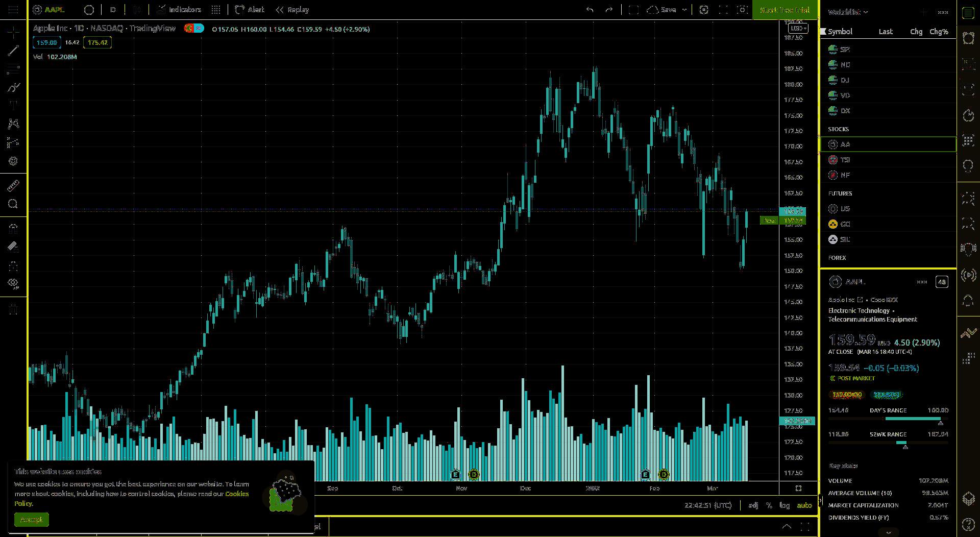Expand the Watchlist dropdown
This screenshot has width=980, height=537.
coord(848,12)
